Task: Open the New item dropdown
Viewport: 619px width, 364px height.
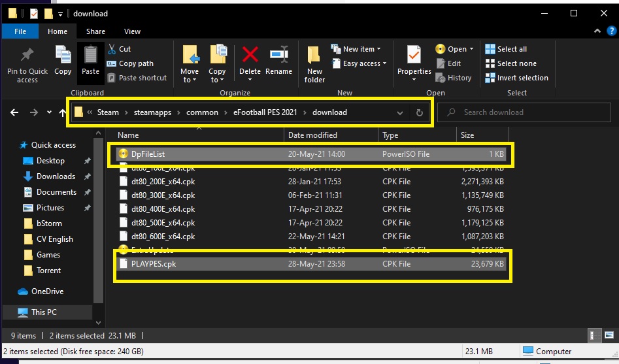Action: (x=356, y=49)
